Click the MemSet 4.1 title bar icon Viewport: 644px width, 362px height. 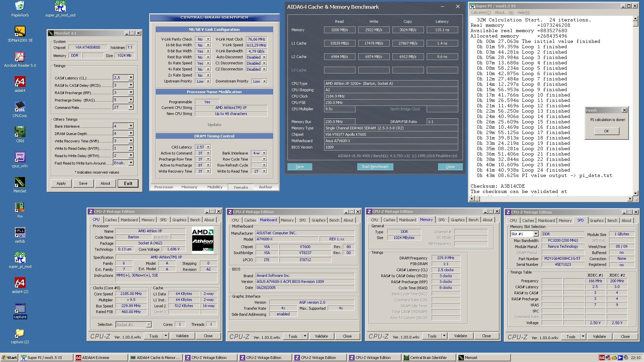coord(51,33)
